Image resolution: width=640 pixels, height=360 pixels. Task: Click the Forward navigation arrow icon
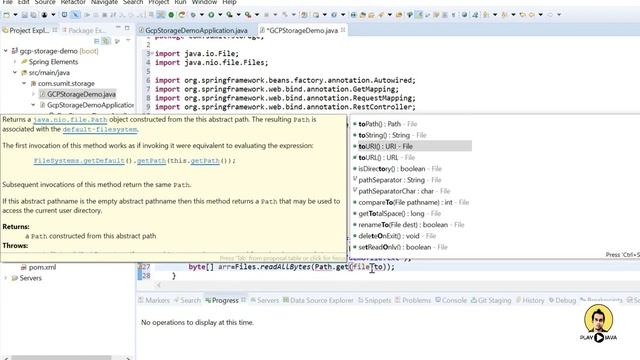click(x=550, y=15)
